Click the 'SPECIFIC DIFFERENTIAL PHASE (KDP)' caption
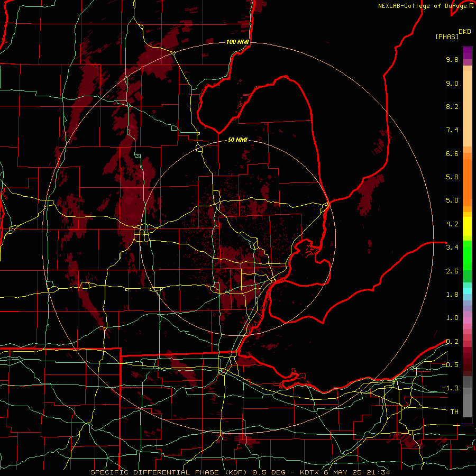The width and height of the screenshot is (476, 476). (169, 472)
